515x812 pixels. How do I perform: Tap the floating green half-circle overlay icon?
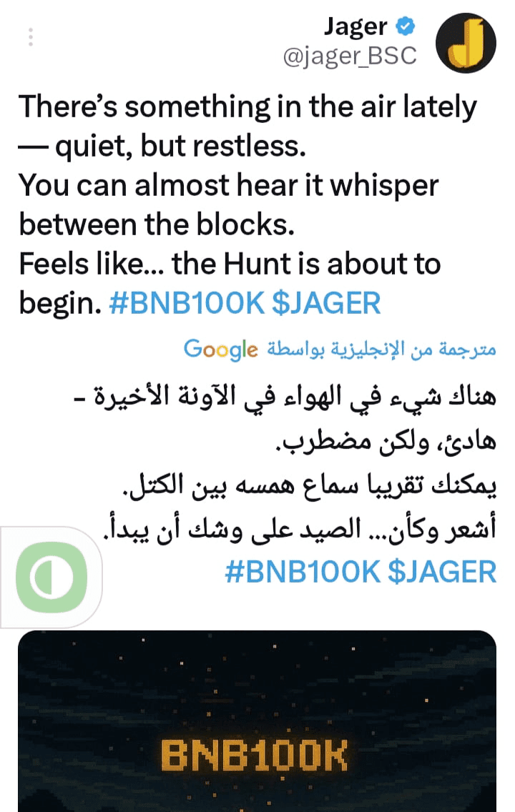click(x=51, y=577)
